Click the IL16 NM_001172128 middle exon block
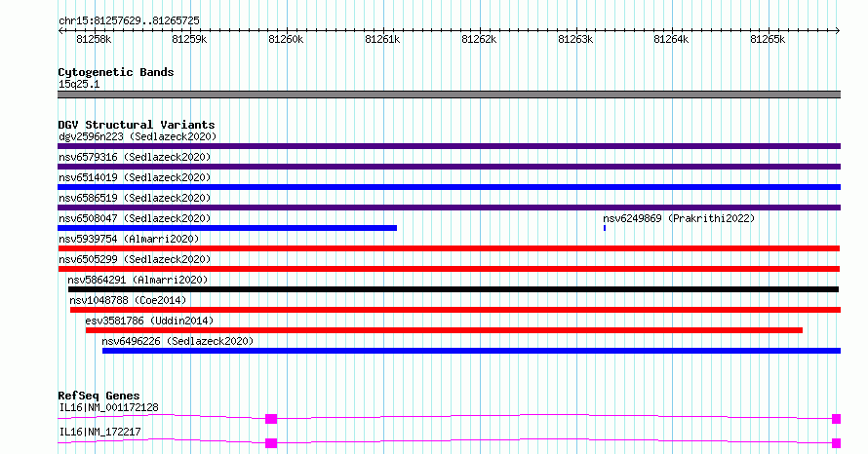The width and height of the screenshot is (868, 454). pos(271,419)
